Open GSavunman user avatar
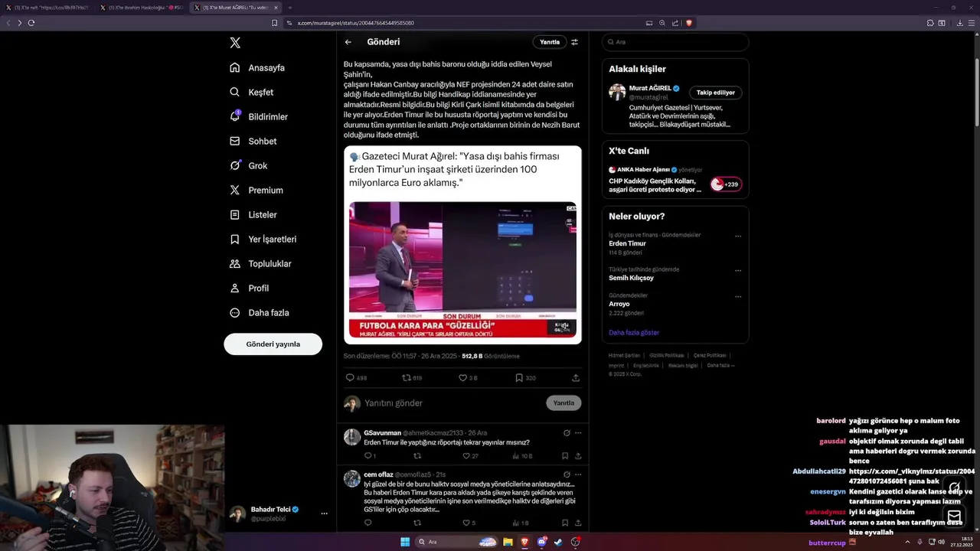This screenshot has height=551, width=980. [352, 437]
